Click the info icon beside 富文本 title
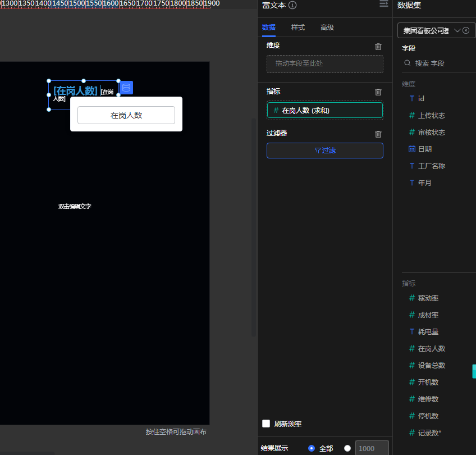The width and height of the screenshot is (476, 455). [x=292, y=5]
